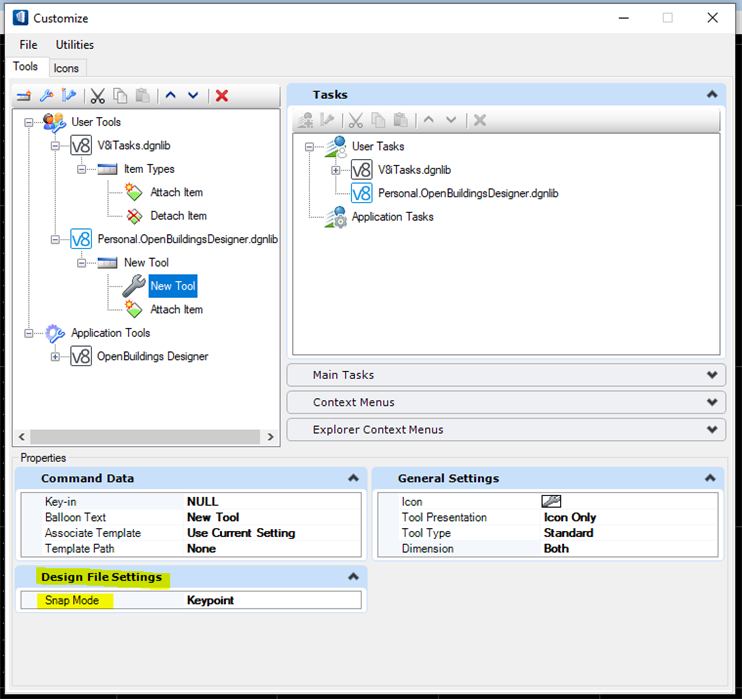The width and height of the screenshot is (742, 699).
Task: Select Attach Item under Item Types
Action: click(x=177, y=193)
